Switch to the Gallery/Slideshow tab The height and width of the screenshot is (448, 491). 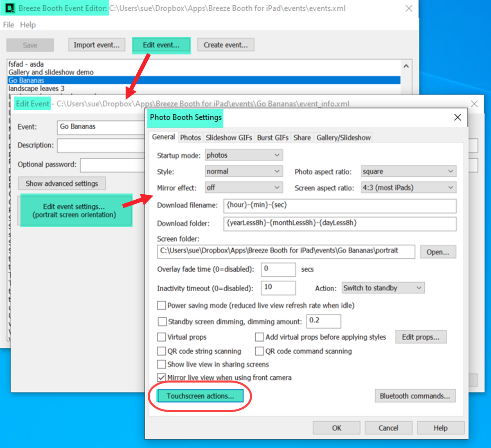pyautogui.click(x=344, y=138)
